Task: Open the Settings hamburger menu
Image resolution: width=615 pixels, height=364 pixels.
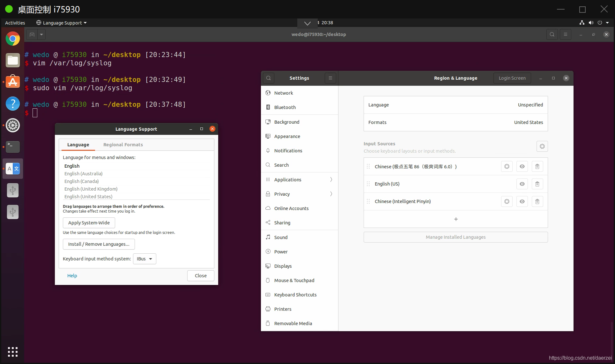Action: [x=330, y=78]
